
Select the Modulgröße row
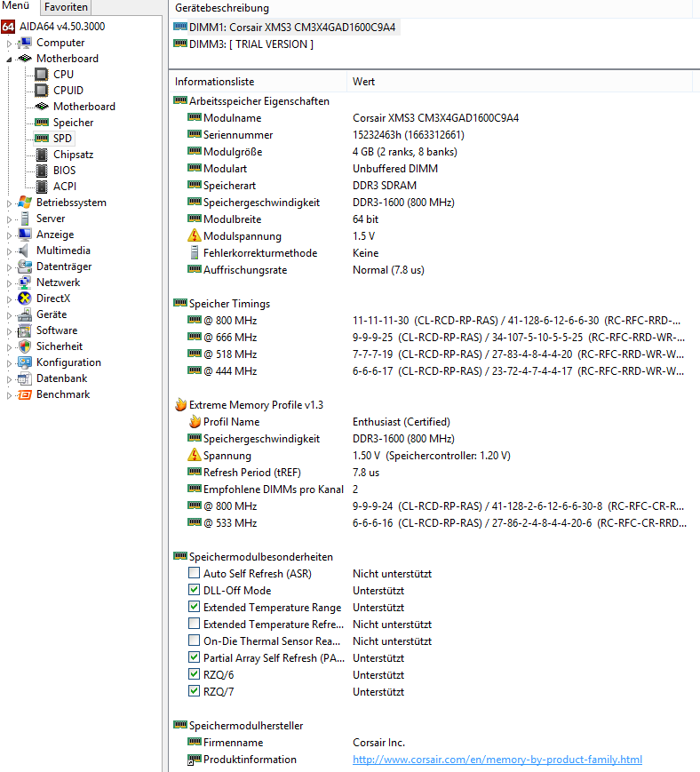434,152
